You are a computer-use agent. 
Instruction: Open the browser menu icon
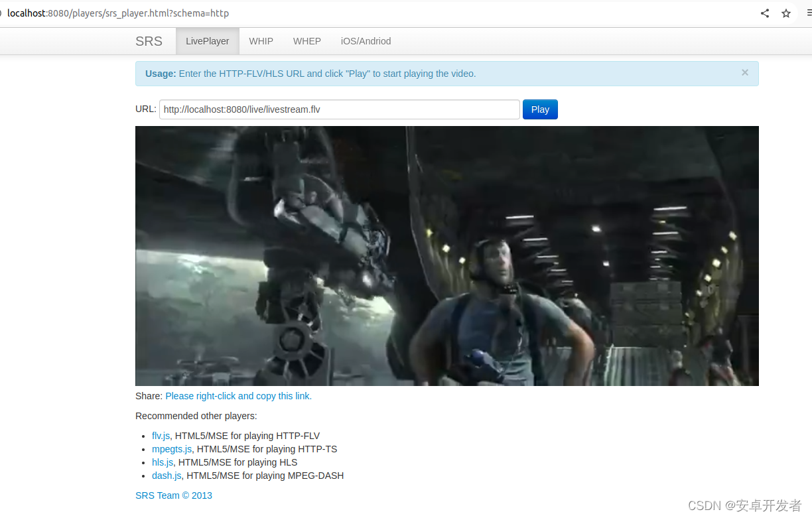[808, 13]
